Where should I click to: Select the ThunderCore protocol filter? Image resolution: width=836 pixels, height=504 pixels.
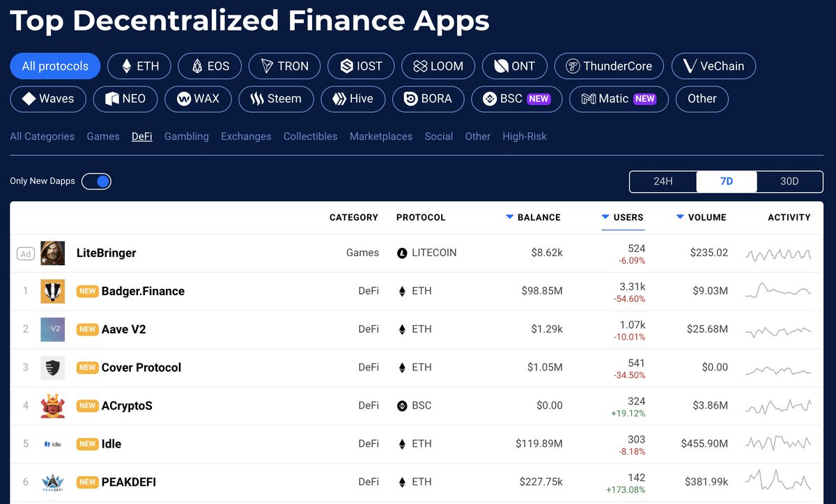610,66
